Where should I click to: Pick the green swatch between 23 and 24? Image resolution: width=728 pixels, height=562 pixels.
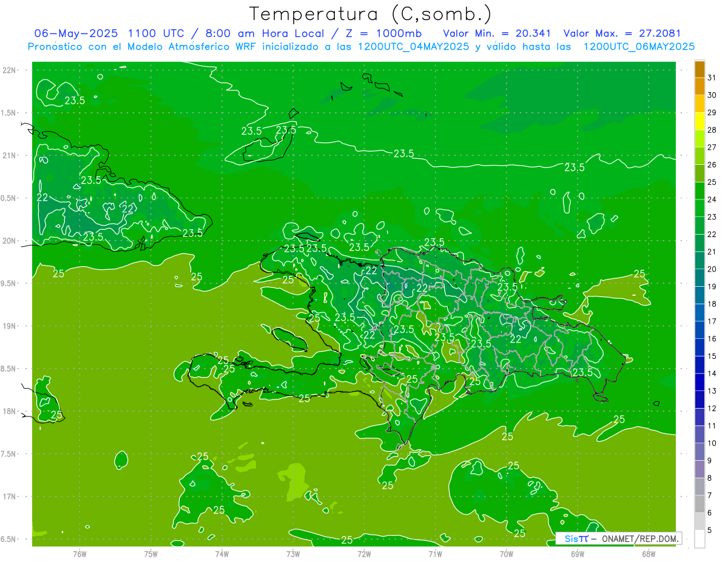(x=699, y=208)
